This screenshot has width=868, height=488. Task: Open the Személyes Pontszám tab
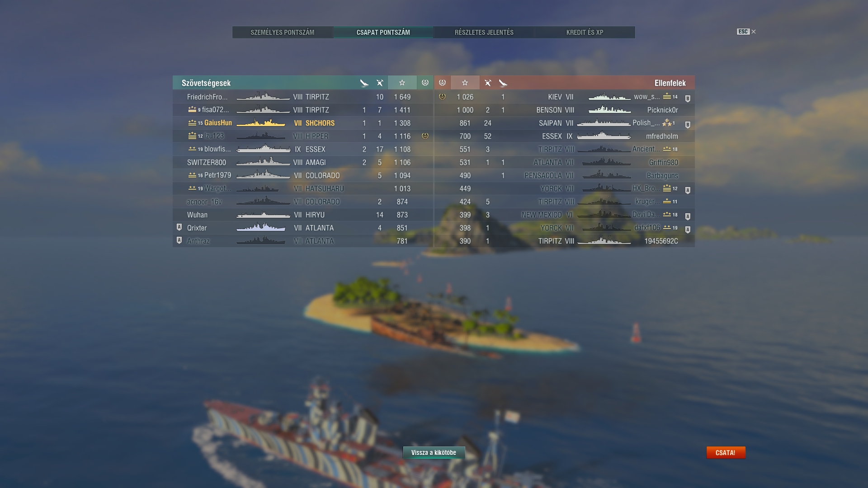tap(283, 32)
